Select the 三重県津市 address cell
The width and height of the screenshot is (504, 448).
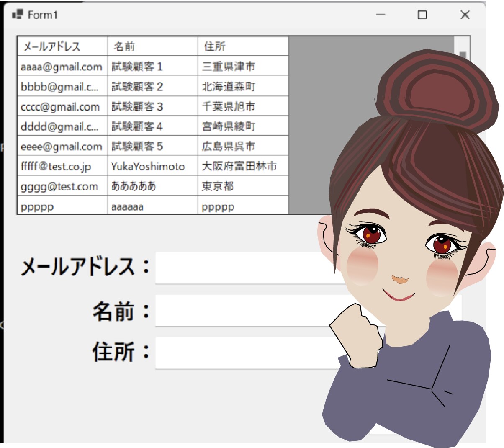click(x=243, y=66)
